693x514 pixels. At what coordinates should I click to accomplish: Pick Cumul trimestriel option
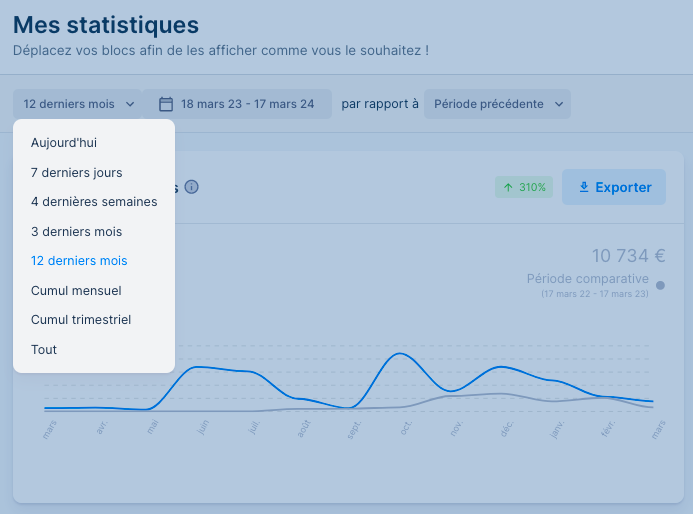(94, 320)
